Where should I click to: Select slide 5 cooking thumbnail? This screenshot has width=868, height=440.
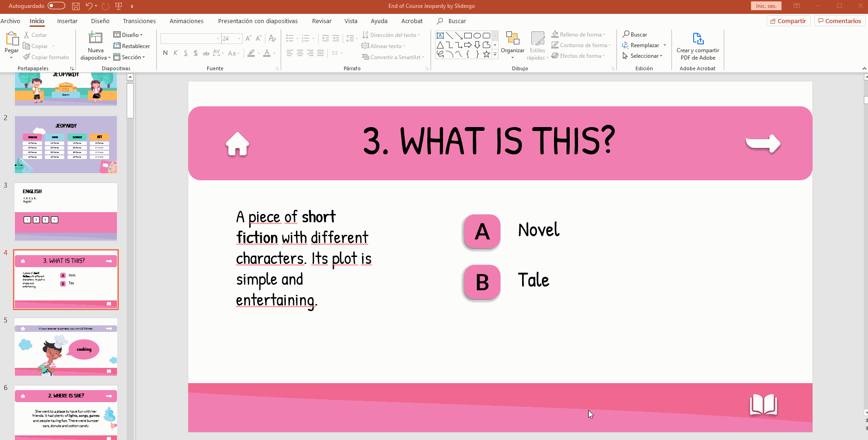coord(66,347)
